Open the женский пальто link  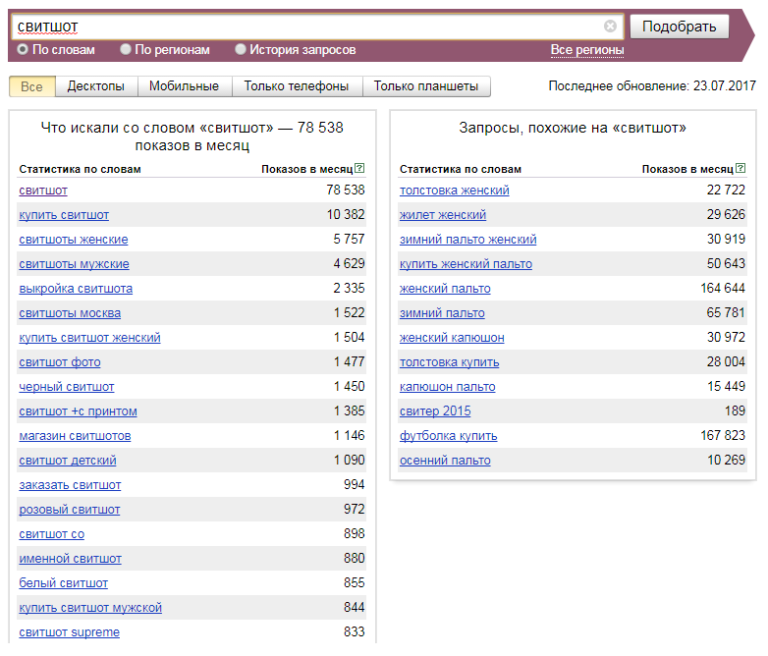(445, 289)
